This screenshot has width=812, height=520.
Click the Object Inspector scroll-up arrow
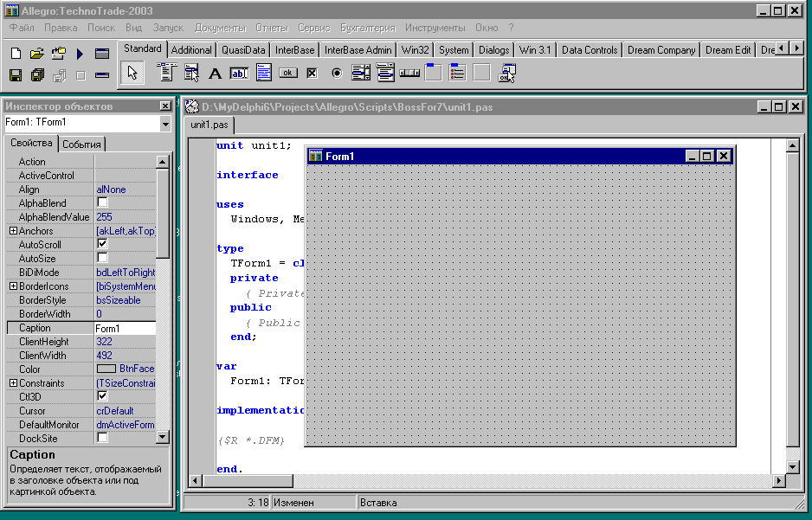click(163, 162)
